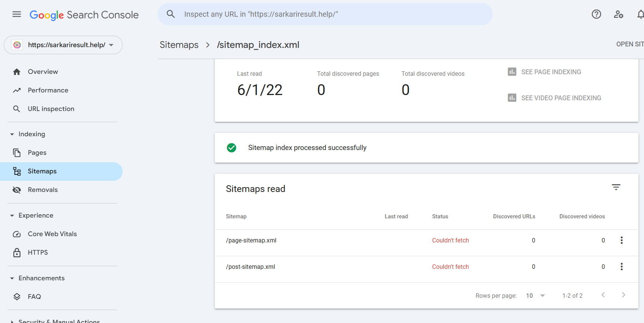This screenshot has height=323, width=644.
Task: Open Core Web Vitals report
Action: click(x=52, y=234)
